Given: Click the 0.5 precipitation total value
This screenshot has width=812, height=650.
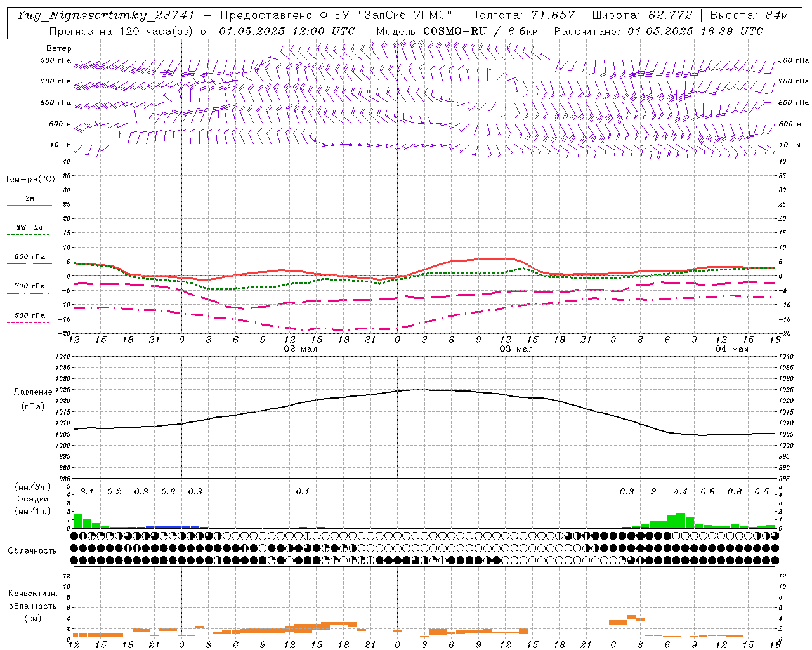Looking at the screenshot, I should click(x=762, y=491).
